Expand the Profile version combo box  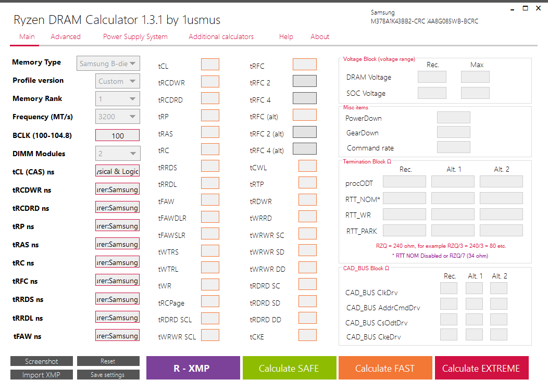[117, 81]
